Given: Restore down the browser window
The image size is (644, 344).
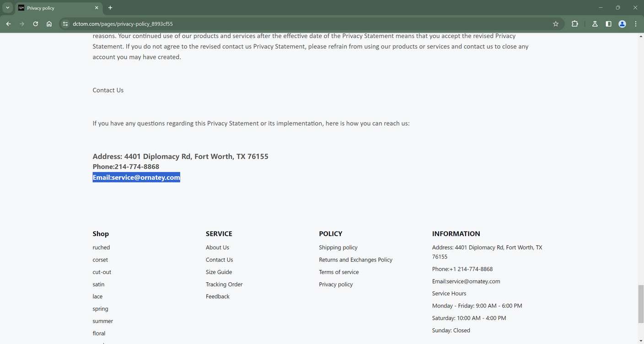Looking at the screenshot, I should [x=618, y=8].
